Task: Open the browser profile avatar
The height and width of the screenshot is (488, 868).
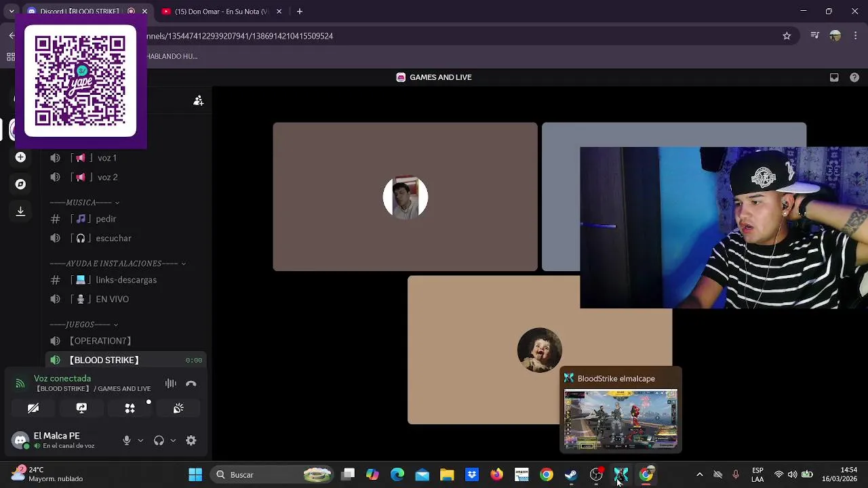Action: [835, 36]
